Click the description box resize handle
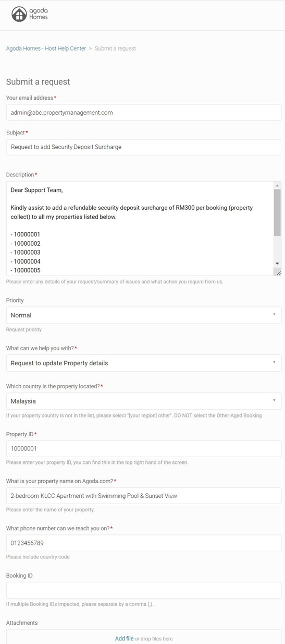The height and width of the screenshot is (644, 285). [x=278, y=272]
